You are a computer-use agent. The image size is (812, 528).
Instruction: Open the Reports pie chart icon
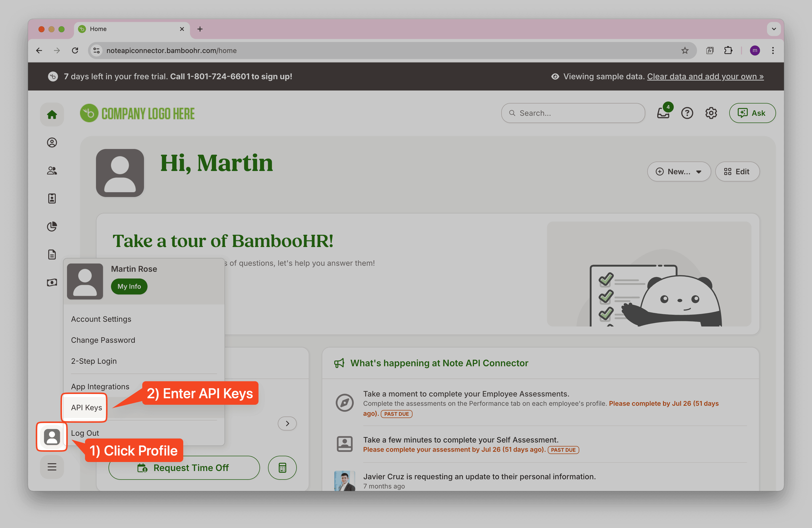tap(52, 226)
